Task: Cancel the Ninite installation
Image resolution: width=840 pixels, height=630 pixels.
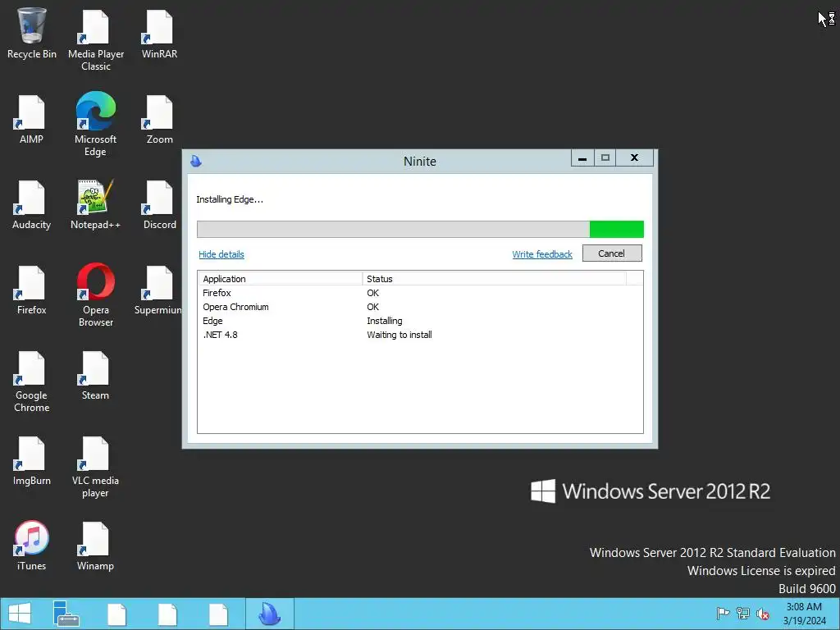Action: 612,253
